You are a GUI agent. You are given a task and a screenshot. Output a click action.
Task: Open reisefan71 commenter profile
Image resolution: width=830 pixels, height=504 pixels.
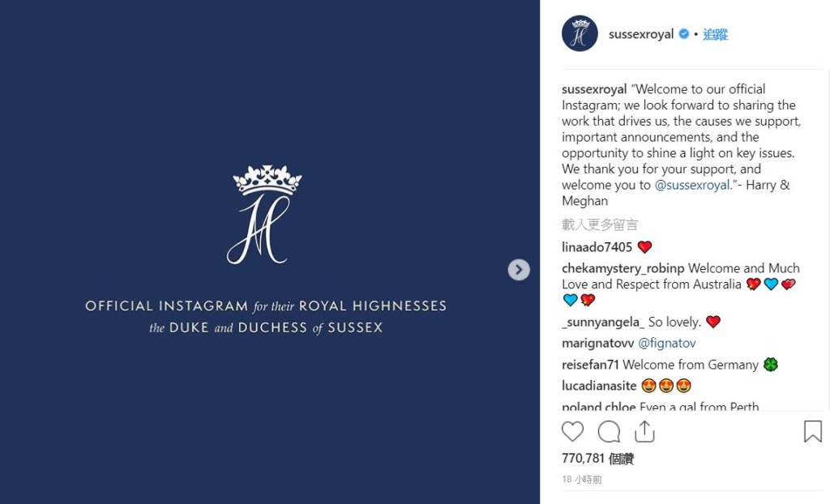(590, 365)
